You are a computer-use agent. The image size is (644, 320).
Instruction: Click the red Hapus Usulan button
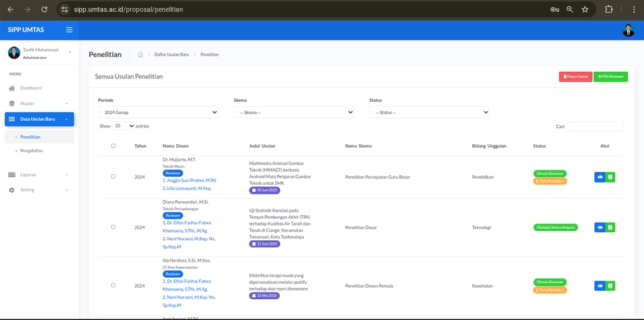tap(576, 76)
